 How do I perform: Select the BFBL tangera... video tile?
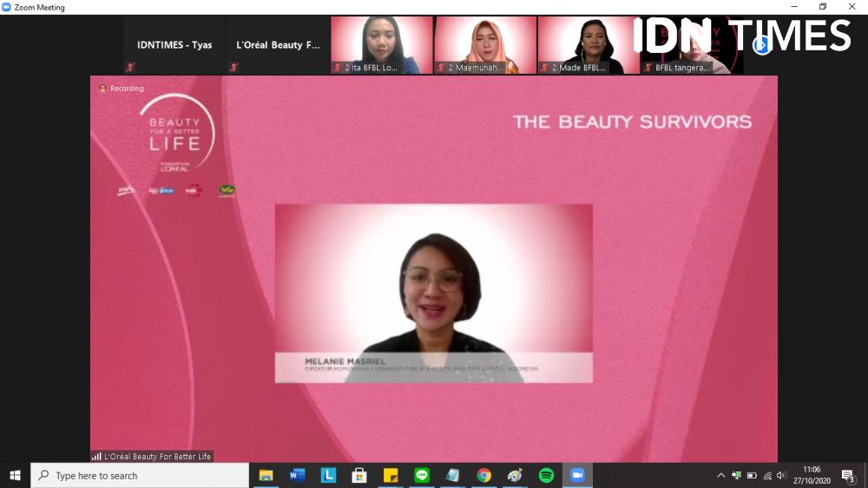pos(692,45)
